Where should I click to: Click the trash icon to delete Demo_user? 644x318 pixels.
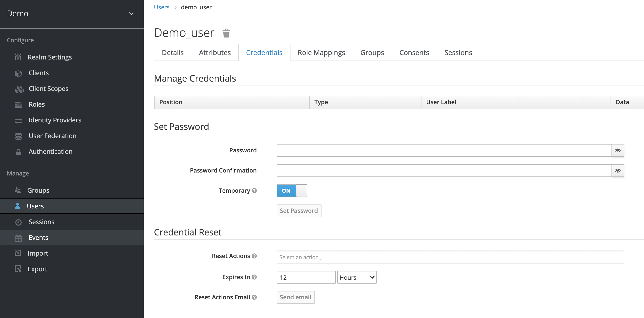[x=226, y=33]
